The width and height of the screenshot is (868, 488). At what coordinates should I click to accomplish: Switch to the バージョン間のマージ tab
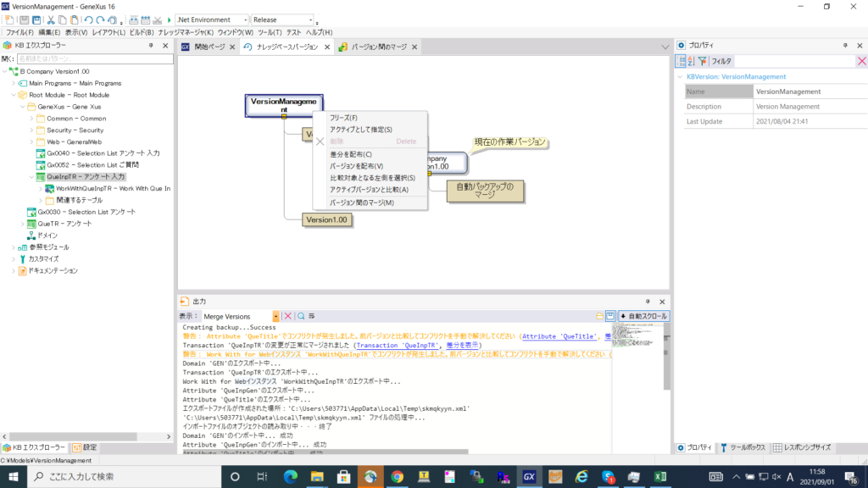379,47
